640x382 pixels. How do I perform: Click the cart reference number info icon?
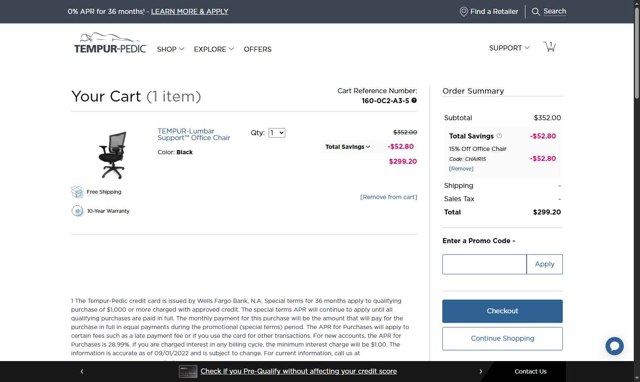[x=414, y=100]
